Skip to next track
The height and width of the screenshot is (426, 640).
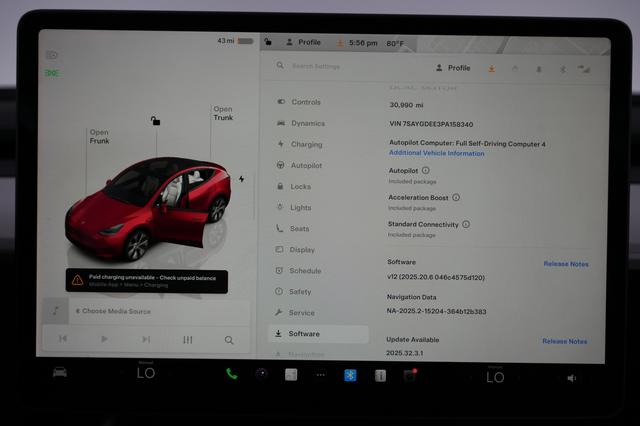pos(146,339)
